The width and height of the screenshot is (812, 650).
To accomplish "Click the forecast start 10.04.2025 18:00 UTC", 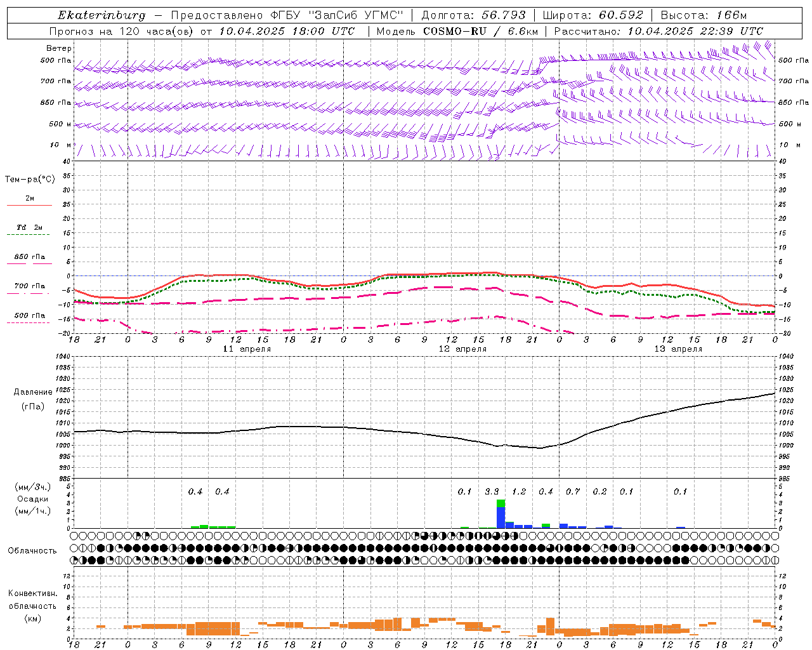I will click(287, 31).
